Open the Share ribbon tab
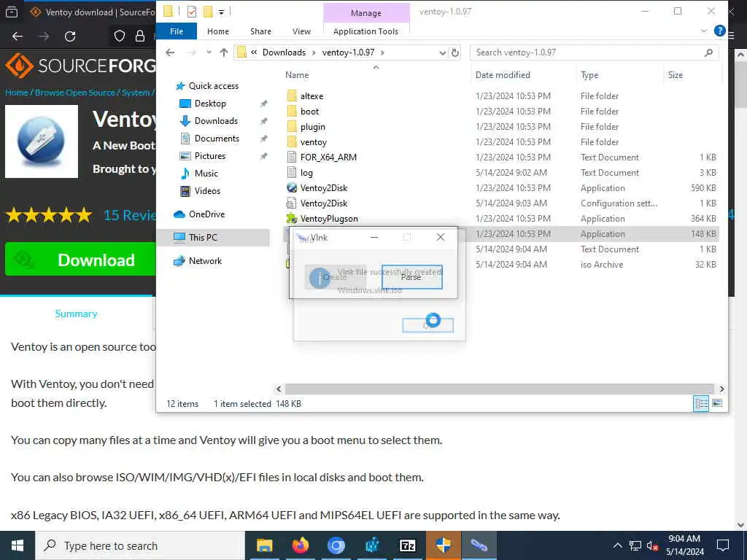This screenshot has width=747, height=560. [260, 31]
